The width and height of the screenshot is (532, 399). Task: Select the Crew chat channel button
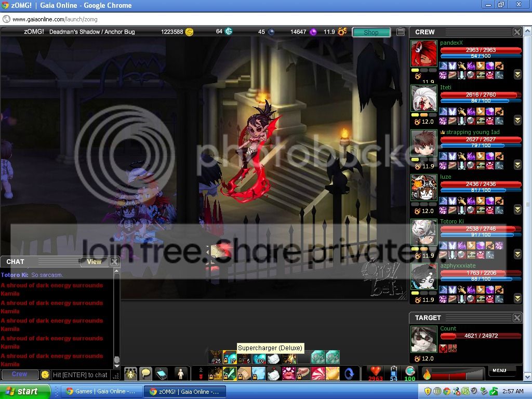pos(19,374)
